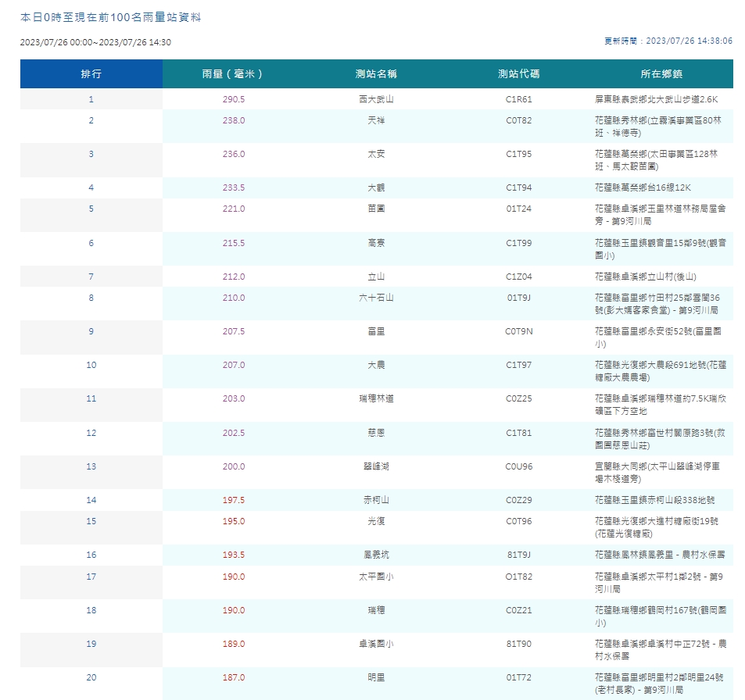Screen dimensions: 745x700
Task: Click station name 明里
Action: pos(376,677)
